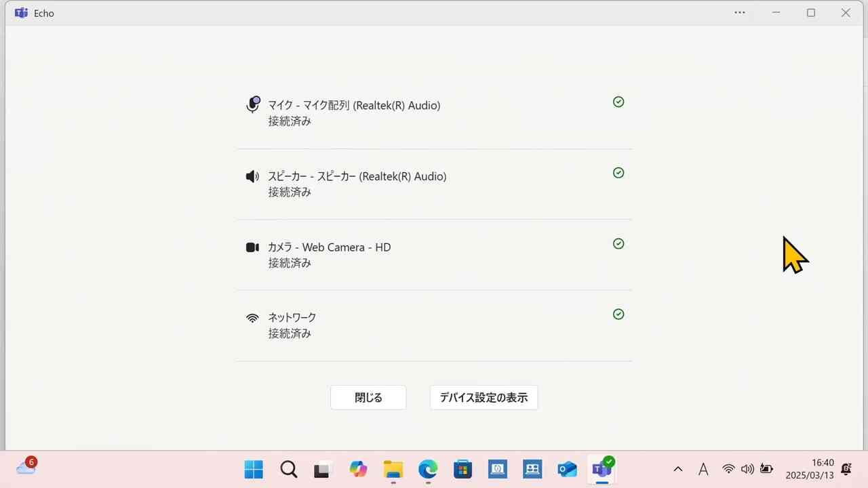Click the green checkmark for the network status
Viewport: 868px width, 488px height.
click(x=618, y=314)
